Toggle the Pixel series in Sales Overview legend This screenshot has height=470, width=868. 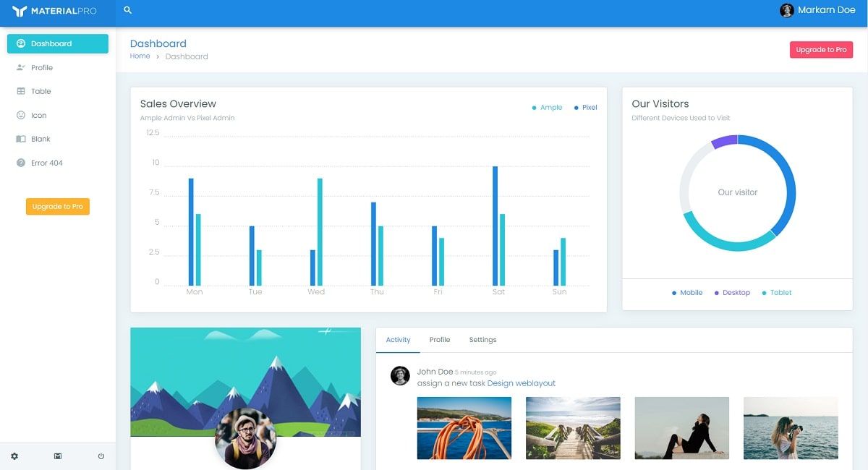(x=587, y=107)
